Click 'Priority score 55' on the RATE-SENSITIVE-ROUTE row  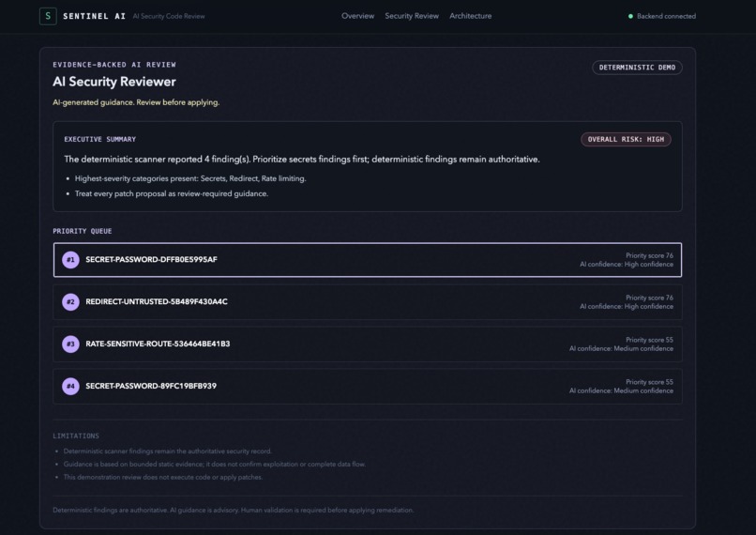(x=649, y=340)
